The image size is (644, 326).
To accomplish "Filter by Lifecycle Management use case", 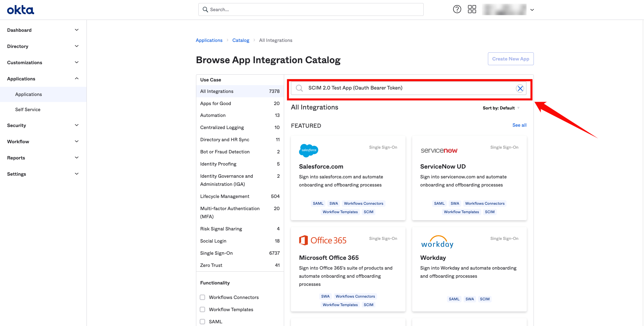I will coord(240,196).
